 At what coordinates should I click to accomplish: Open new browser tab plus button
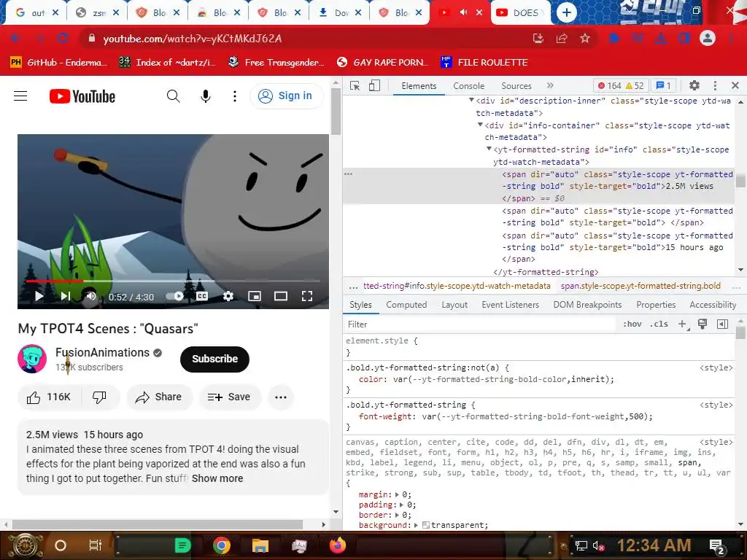(x=566, y=12)
